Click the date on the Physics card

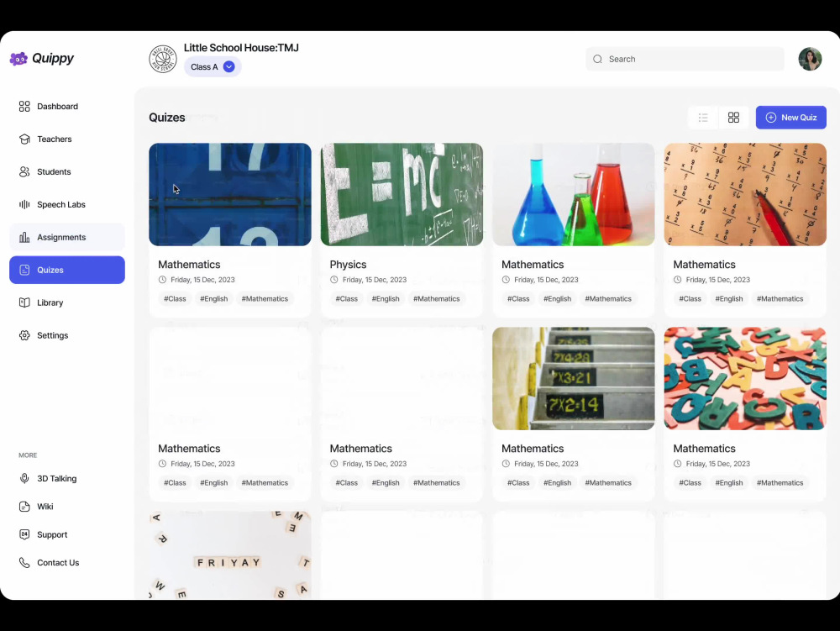[375, 280]
